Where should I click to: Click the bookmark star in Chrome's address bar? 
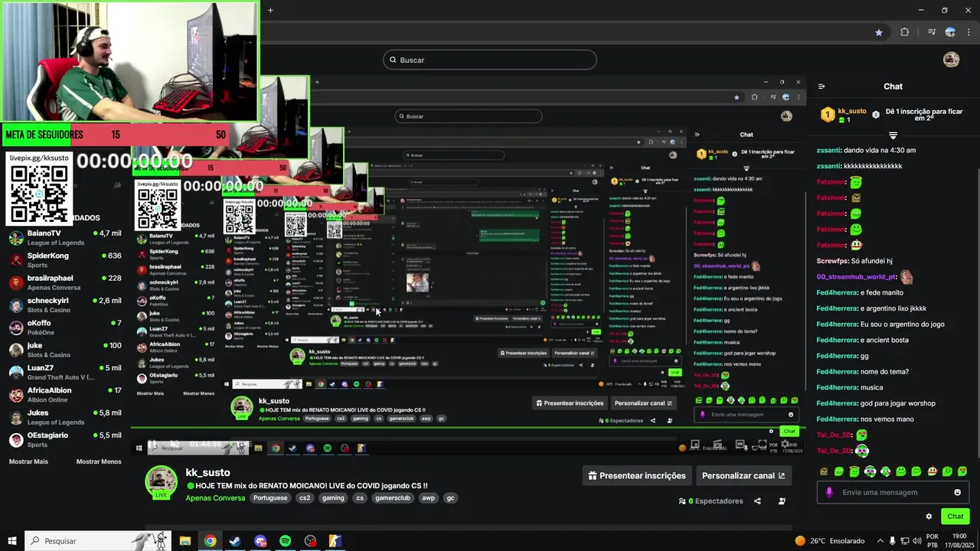point(879,32)
